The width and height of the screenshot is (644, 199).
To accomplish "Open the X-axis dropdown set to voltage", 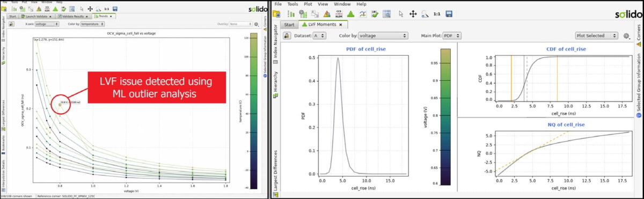I will click(x=47, y=24).
